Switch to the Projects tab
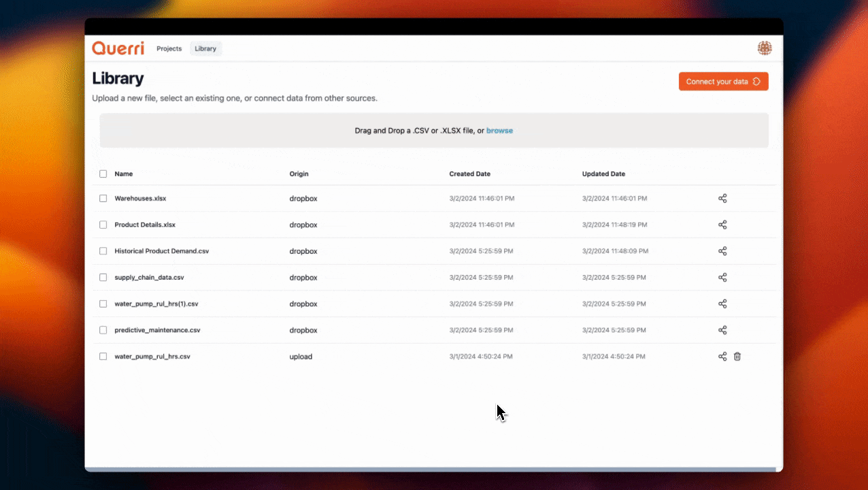The width and height of the screenshot is (868, 490). [169, 49]
